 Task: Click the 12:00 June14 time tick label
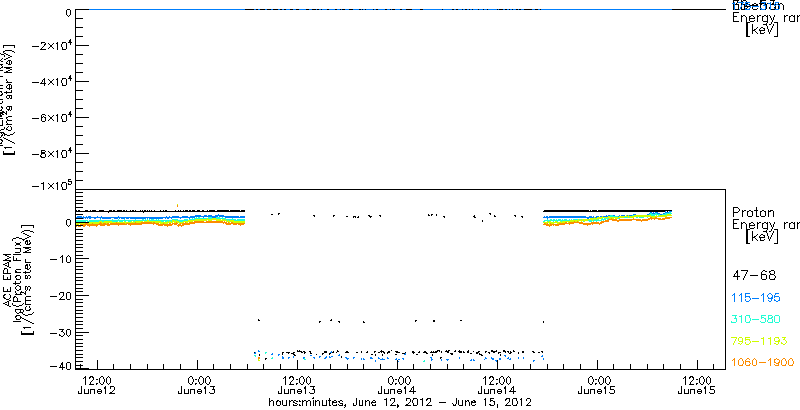[497, 386]
